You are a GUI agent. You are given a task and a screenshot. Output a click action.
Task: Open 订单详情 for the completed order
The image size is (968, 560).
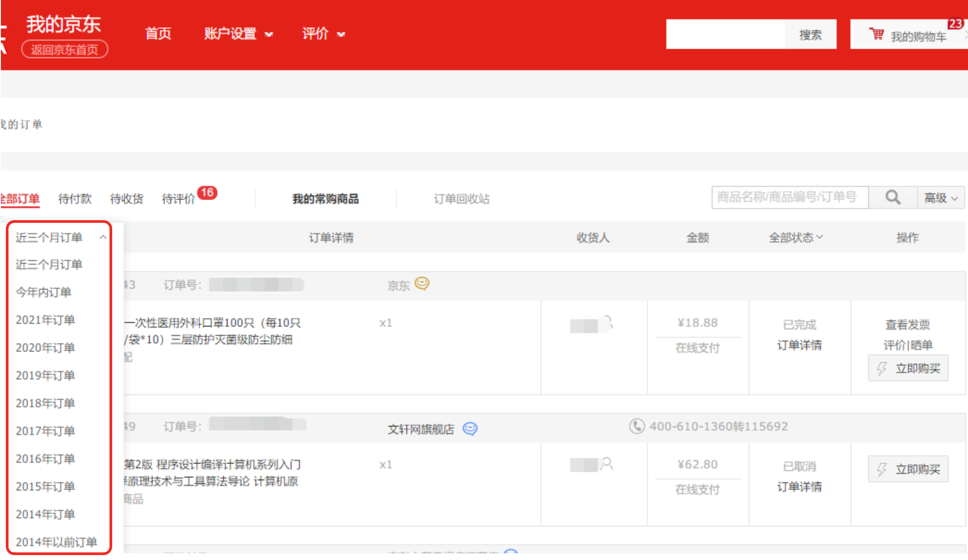[800, 345]
